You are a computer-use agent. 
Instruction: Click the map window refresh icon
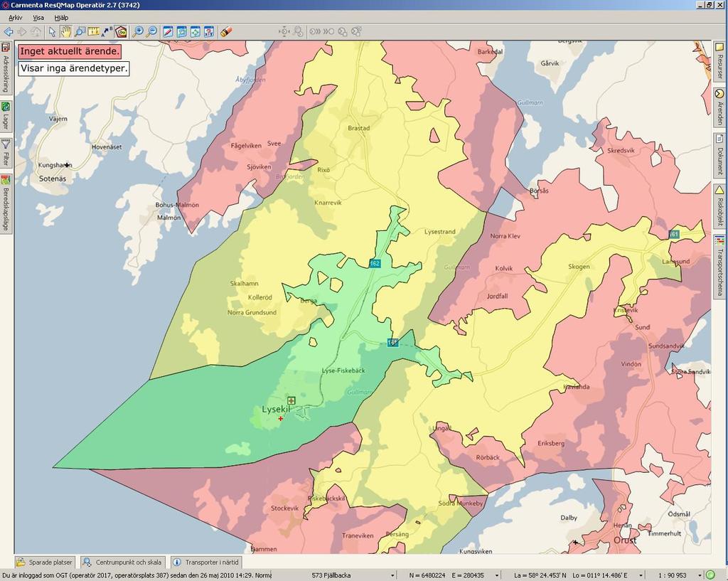(x=181, y=31)
